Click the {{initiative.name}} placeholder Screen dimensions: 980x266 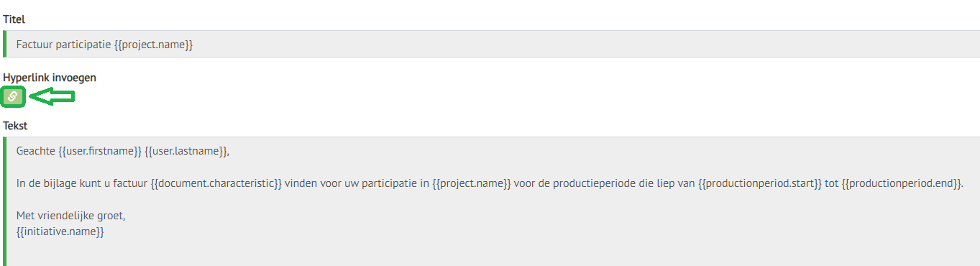60,231
